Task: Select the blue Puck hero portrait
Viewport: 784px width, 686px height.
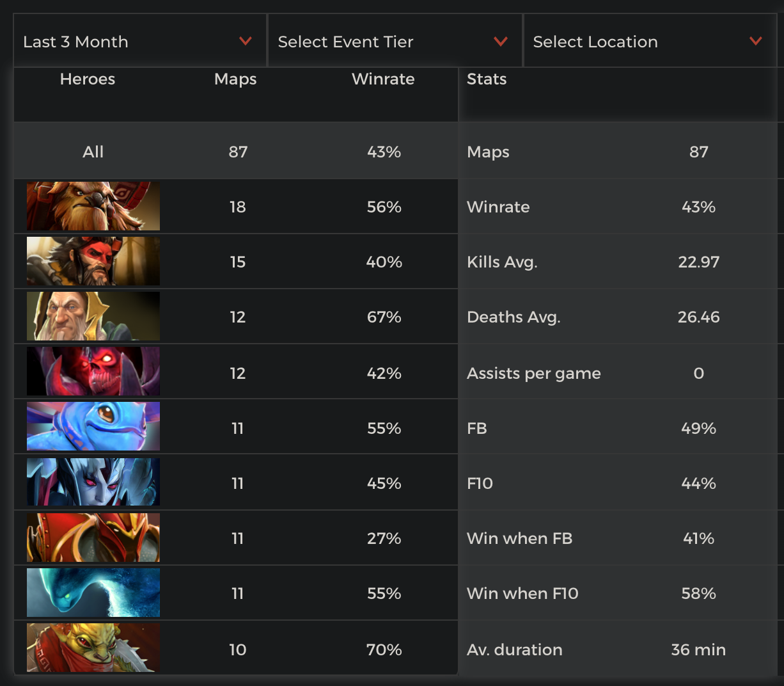Action: pos(93,426)
